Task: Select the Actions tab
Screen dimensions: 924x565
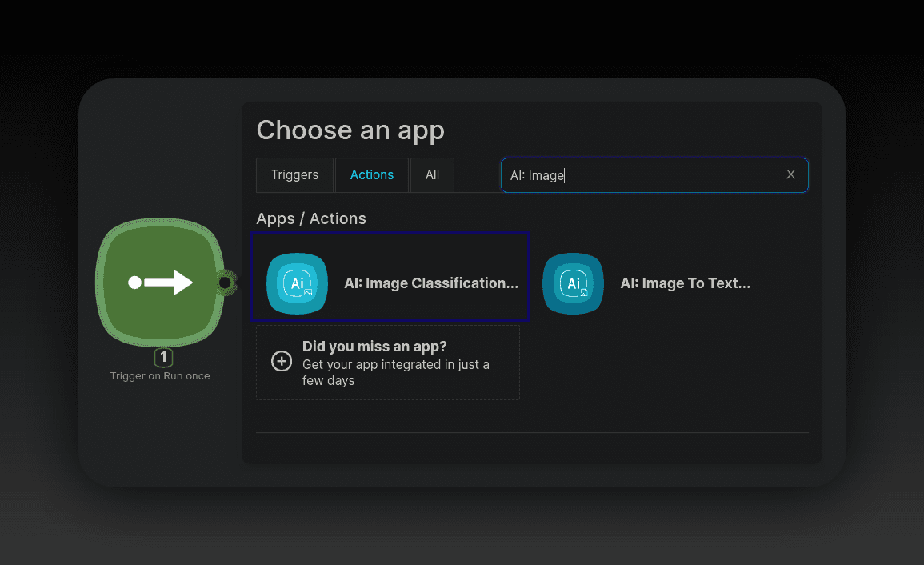Action: [372, 175]
